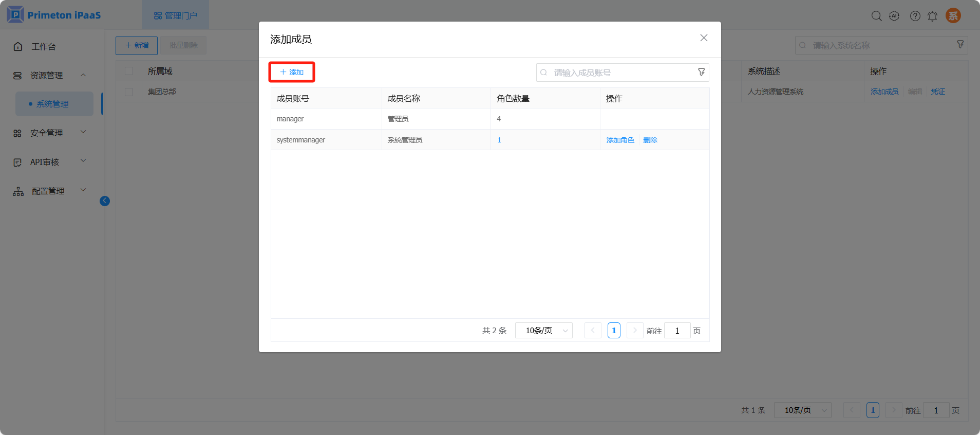Image resolution: width=980 pixels, height=435 pixels.
Task: Check the 集团总部 row checkbox
Action: (129, 92)
